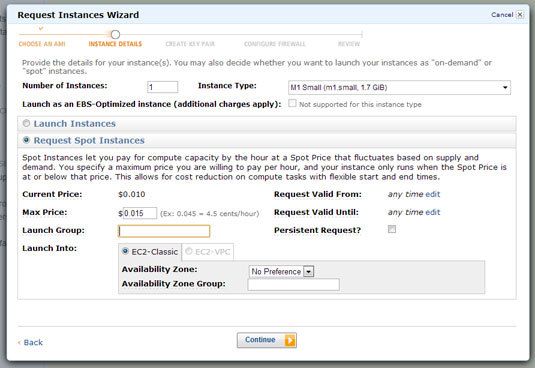Close the wizard with the X icon
The height and width of the screenshot is (368, 535).
pos(520,15)
